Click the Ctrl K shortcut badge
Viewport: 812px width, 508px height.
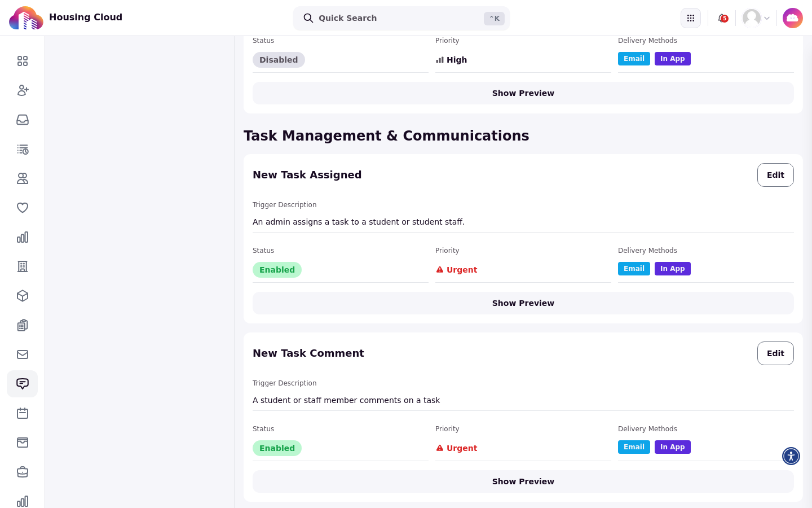[x=494, y=19]
